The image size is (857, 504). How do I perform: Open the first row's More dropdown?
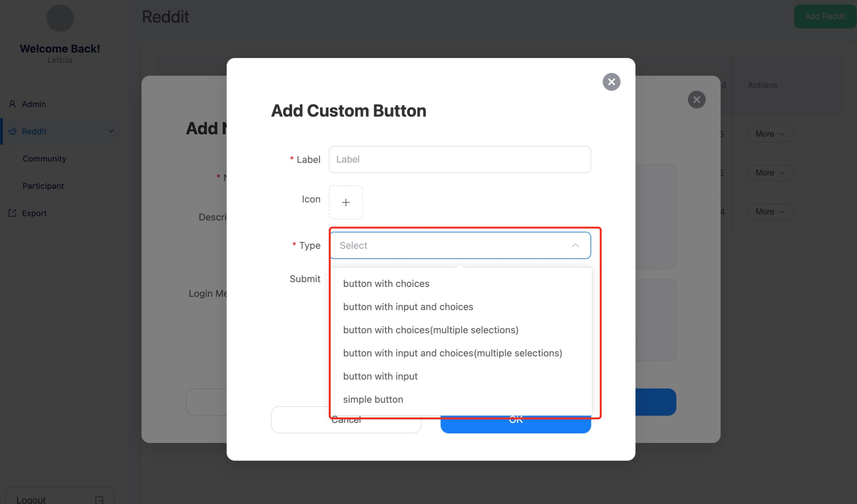(x=770, y=134)
